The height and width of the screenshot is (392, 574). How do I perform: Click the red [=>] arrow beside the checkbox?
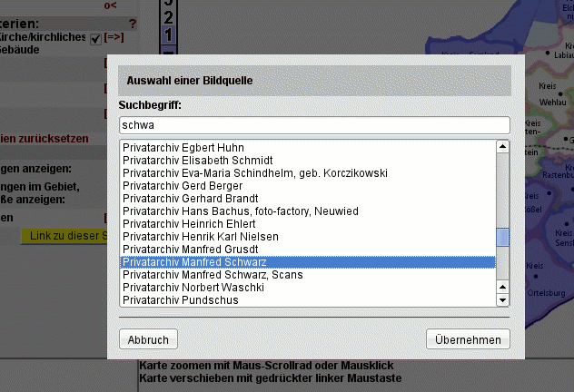point(114,37)
